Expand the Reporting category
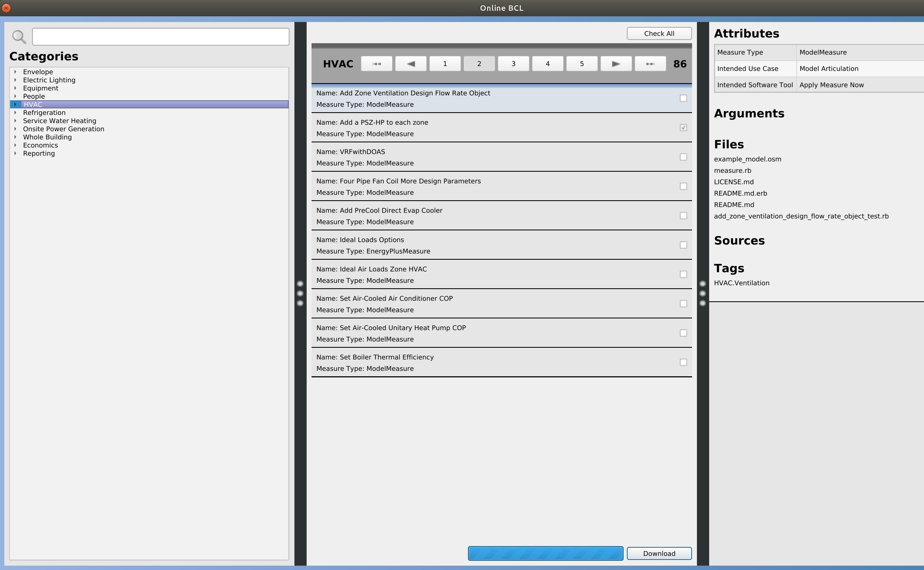The height and width of the screenshot is (570, 924). point(15,154)
